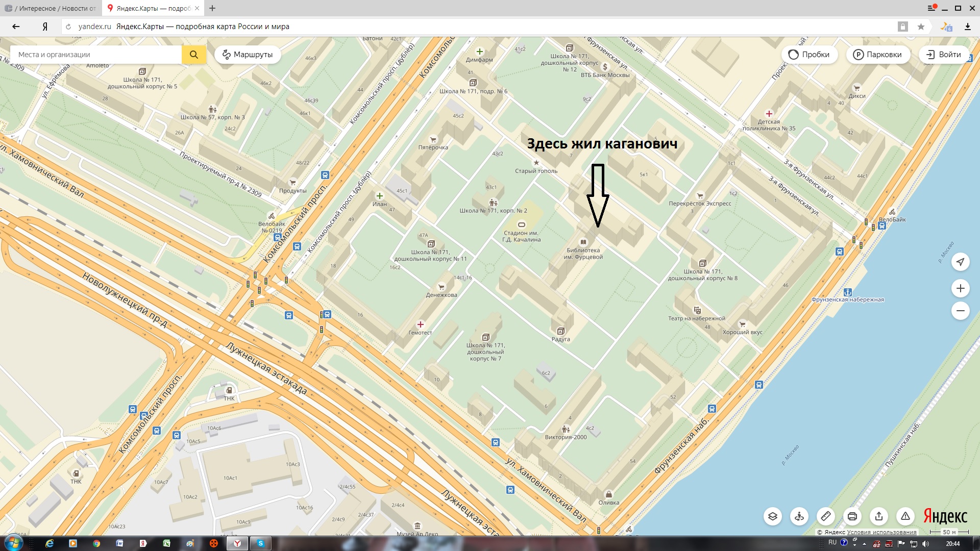This screenshot has height=551, width=980.
Task: Open the browser main menu
Action: (x=931, y=8)
